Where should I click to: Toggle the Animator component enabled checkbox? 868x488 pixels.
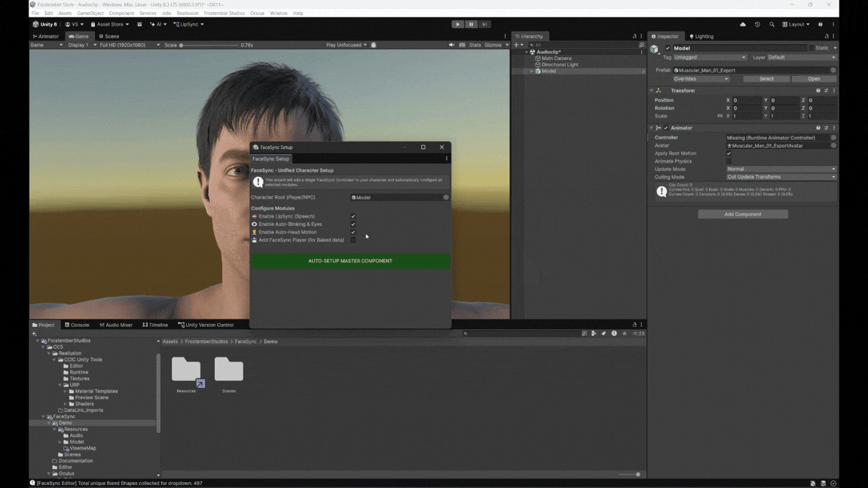click(x=666, y=128)
